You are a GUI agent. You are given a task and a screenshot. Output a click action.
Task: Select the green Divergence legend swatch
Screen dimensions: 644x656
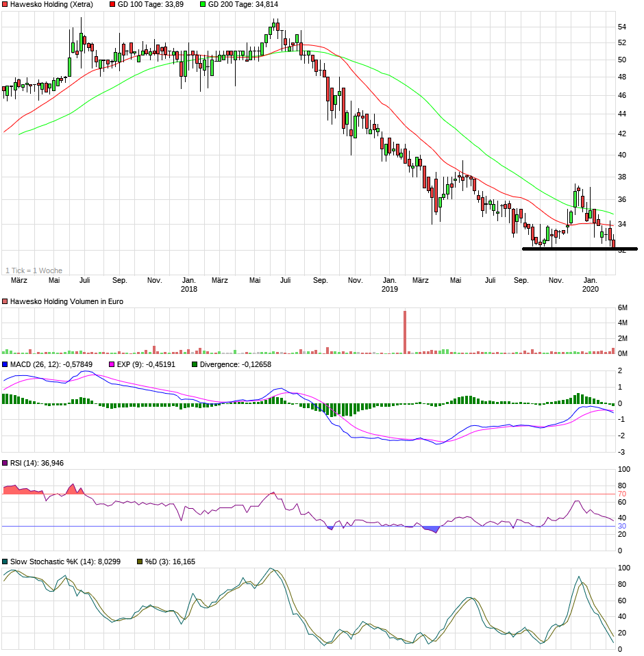[x=195, y=364]
